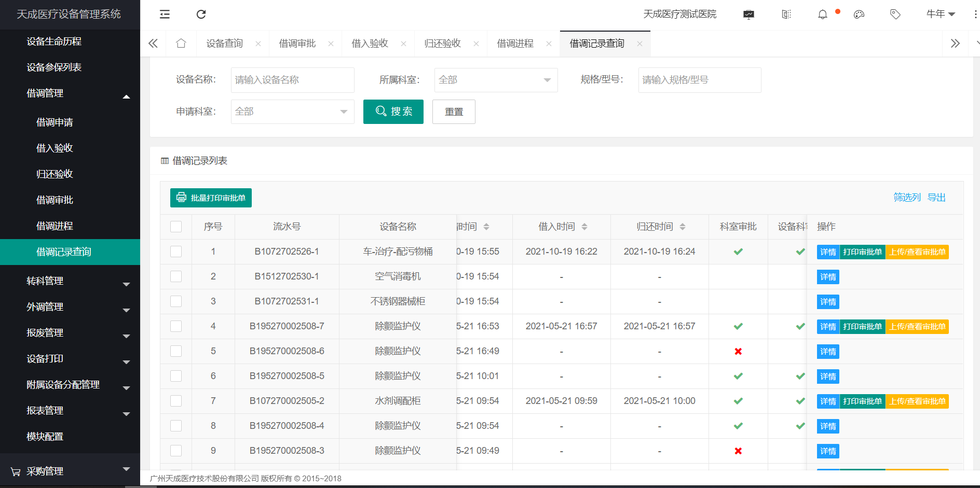This screenshot has height=488, width=980.
Task: Open 牛年 user menu dropdown
Action: click(941, 15)
